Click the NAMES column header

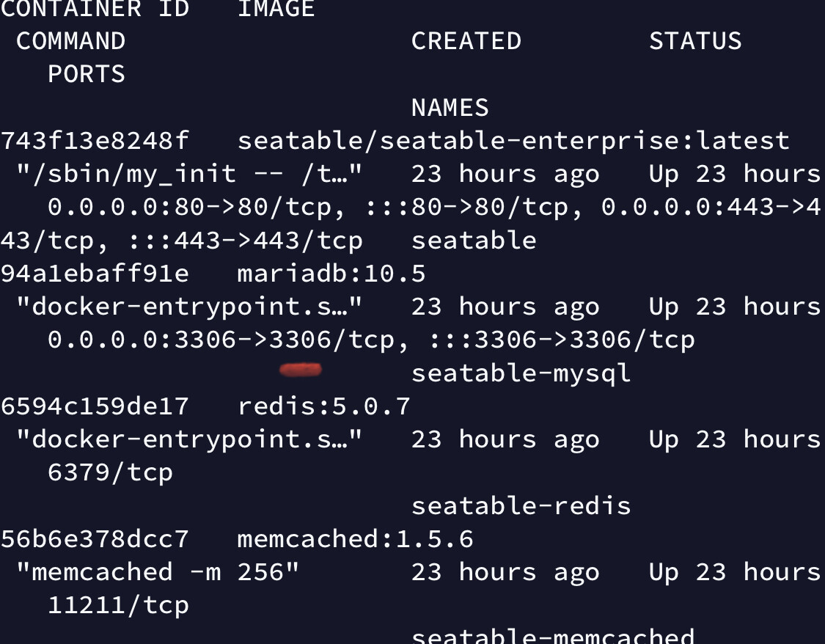pos(450,108)
